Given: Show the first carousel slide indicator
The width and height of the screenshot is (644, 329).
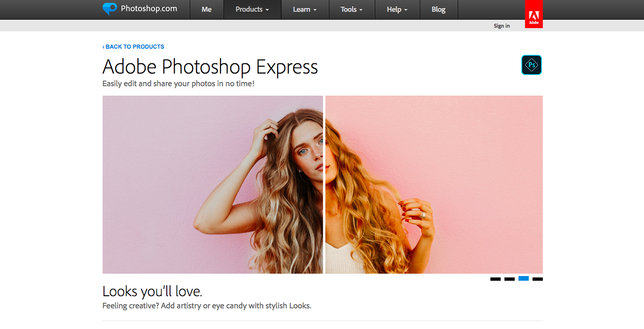Looking at the screenshot, I should point(496,279).
